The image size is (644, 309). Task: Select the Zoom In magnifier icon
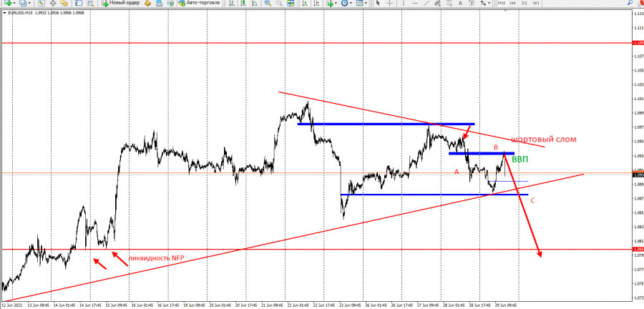tap(268, 3)
